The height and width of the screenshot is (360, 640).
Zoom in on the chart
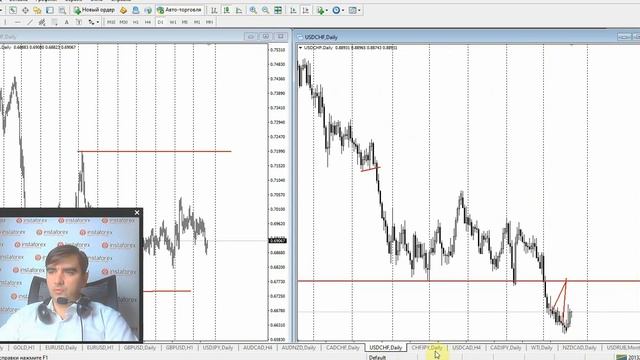[253, 10]
